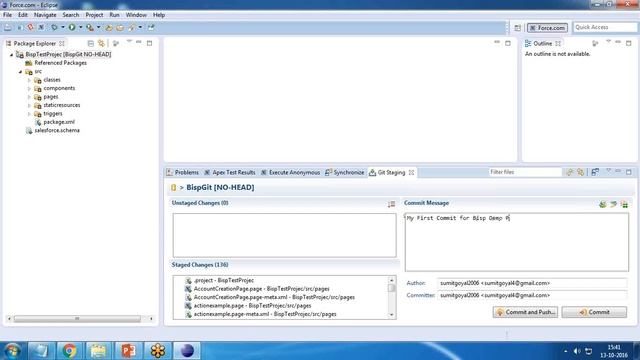This screenshot has height=360, width=640.
Task: Click the Staged Changes scrollbar down arrow
Action: (x=391, y=315)
